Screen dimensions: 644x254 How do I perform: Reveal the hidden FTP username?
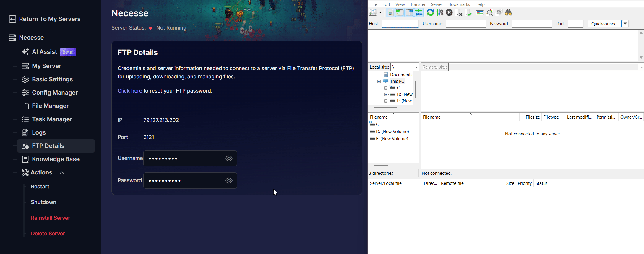tap(229, 158)
